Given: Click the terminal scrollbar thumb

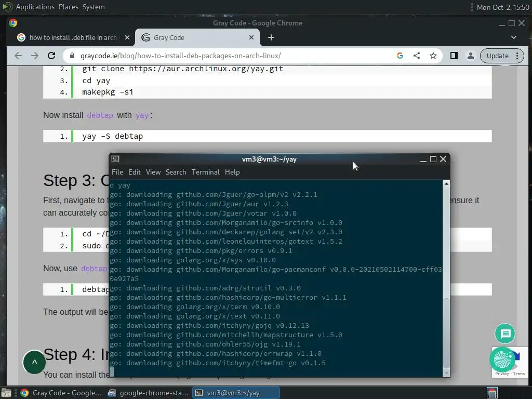Looking at the screenshot, I should (446, 333).
